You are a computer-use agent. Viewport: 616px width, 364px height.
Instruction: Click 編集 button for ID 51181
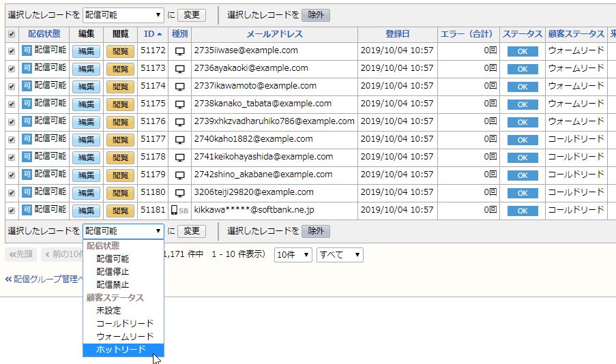click(86, 211)
